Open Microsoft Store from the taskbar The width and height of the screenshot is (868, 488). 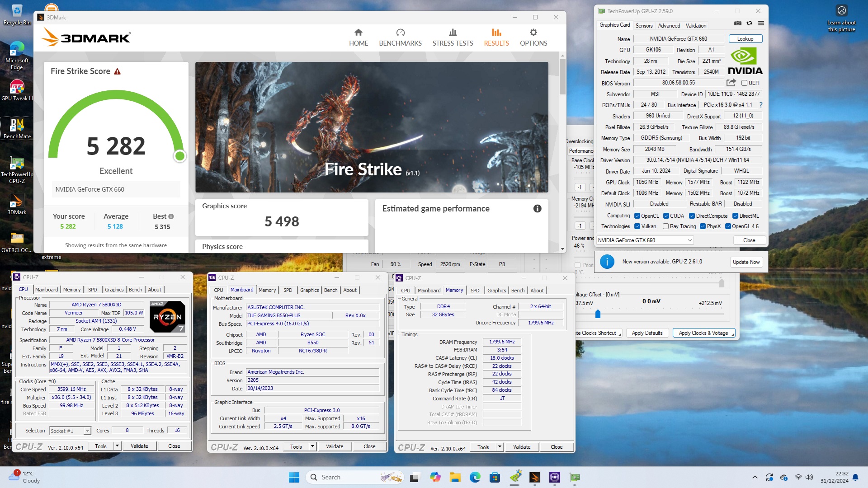[x=495, y=477]
